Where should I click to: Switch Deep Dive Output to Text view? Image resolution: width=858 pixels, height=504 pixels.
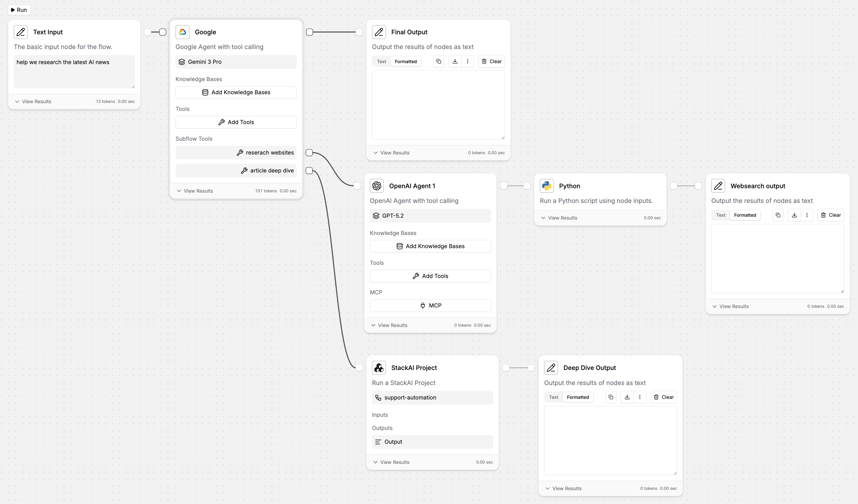(x=553, y=397)
